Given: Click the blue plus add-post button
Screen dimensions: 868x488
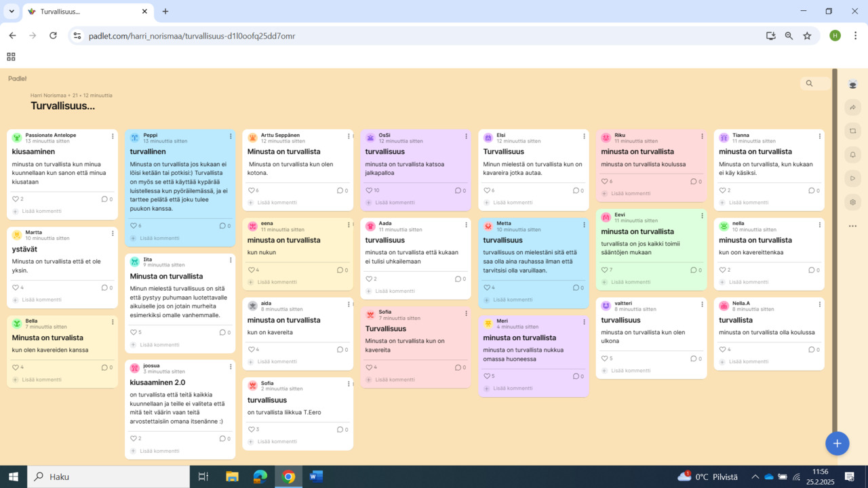Looking at the screenshot, I should pos(837,443).
